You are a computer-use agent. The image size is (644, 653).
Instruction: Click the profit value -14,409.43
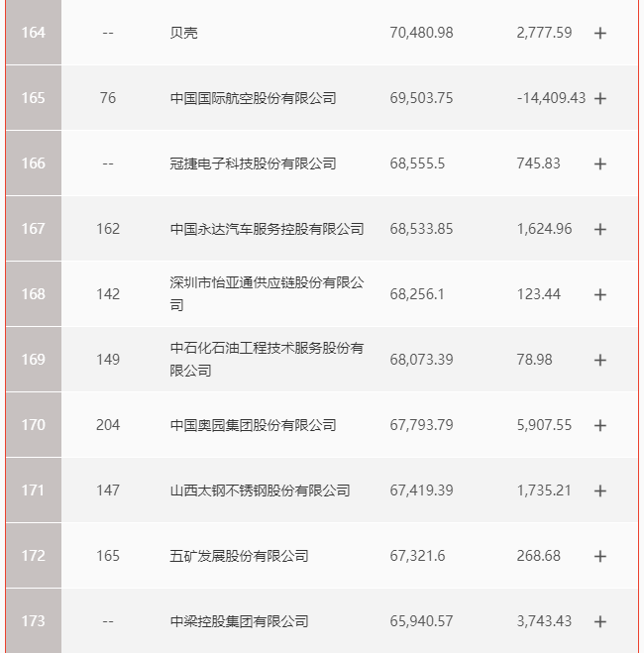pos(551,98)
